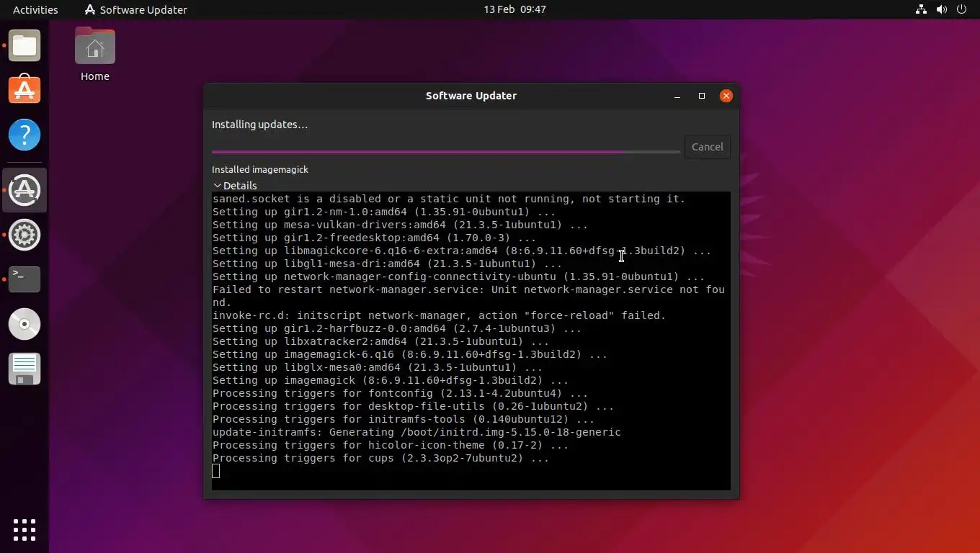Open the disc drive icon in the dock
Viewport: 980px width, 553px height.
click(x=24, y=324)
